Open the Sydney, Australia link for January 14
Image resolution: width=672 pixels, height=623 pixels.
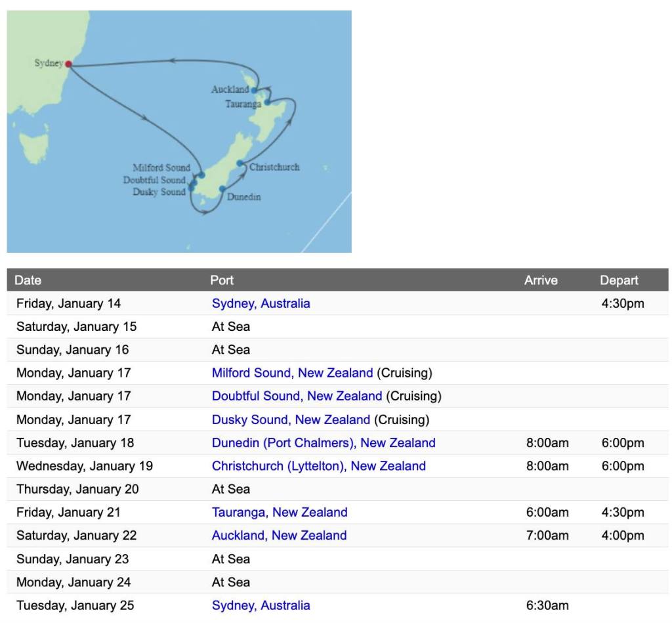(x=261, y=303)
